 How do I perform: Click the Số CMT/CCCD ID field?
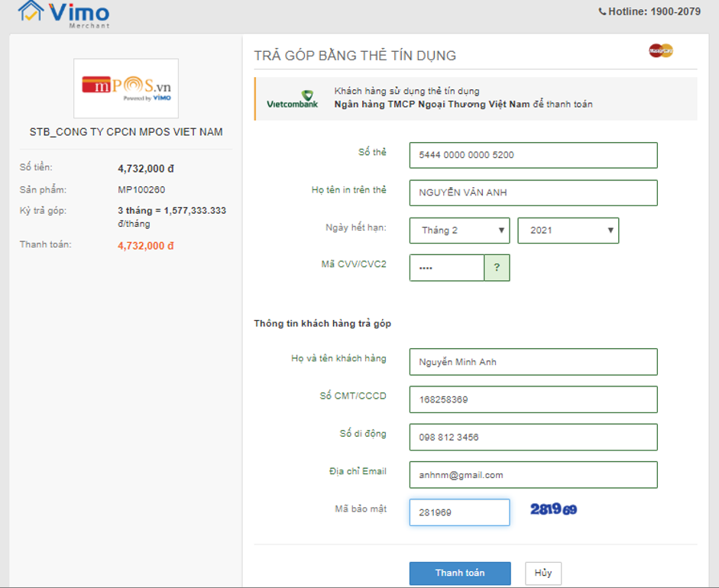[x=533, y=399]
